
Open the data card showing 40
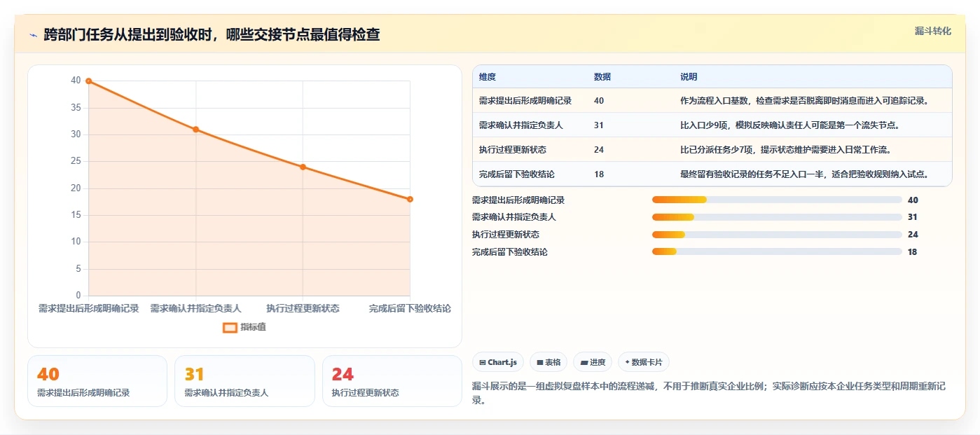[97, 381]
